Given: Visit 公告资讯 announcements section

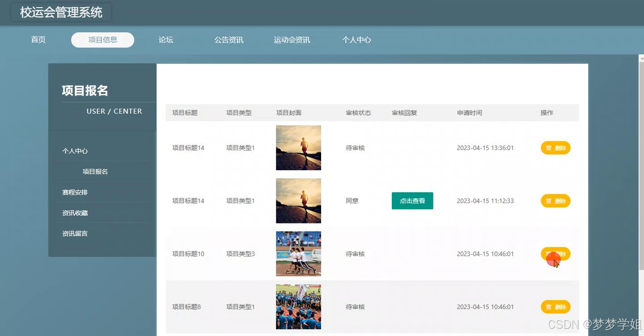Looking at the screenshot, I should coord(229,40).
